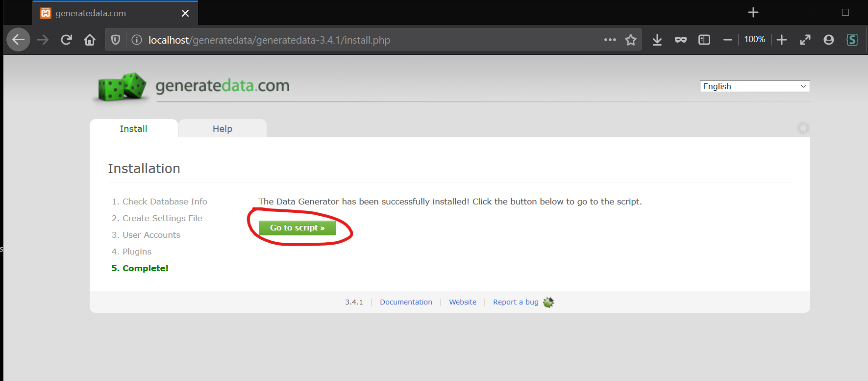Minimize the browser window
Viewport: 868px width, 381px height.
click(812, 12)
